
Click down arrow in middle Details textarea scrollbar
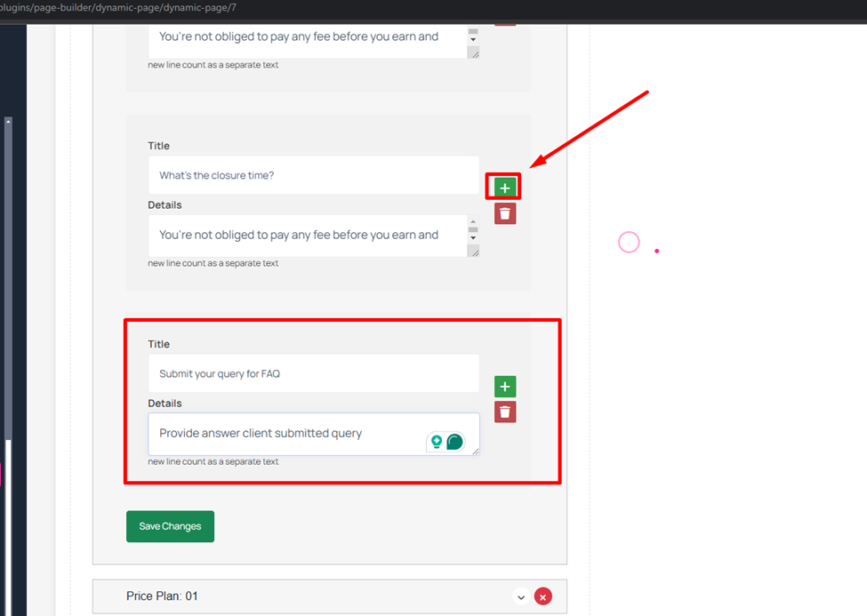coord(473,237)
